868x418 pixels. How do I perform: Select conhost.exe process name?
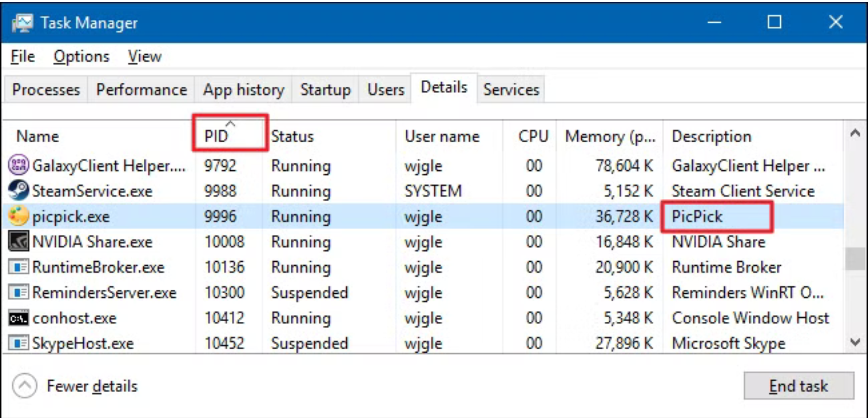pyautogui.click(x=75, y=318)
